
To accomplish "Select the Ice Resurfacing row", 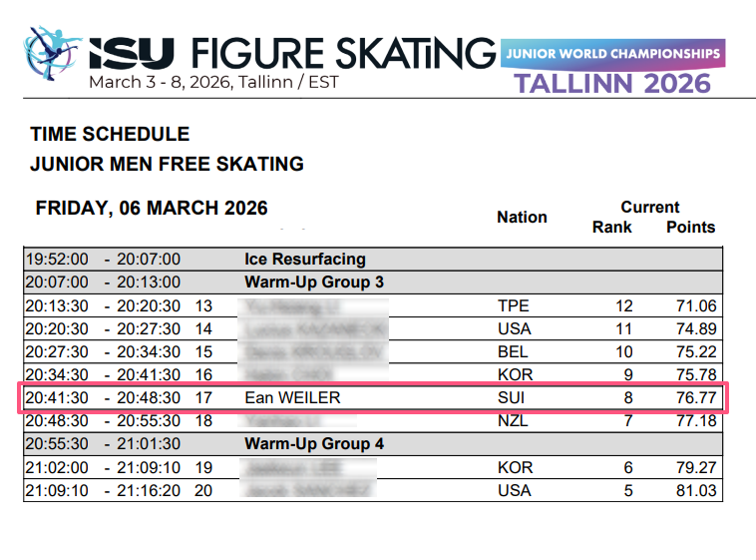I will click(x=304, y=260).
